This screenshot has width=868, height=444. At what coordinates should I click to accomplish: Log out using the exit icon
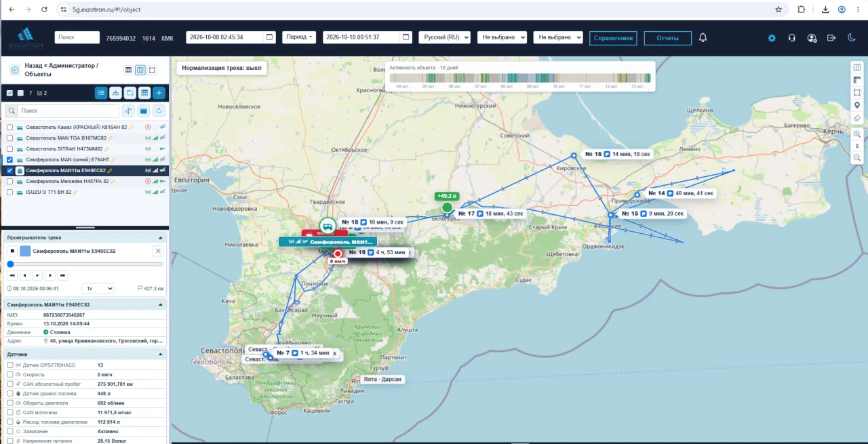click(831, 38)
